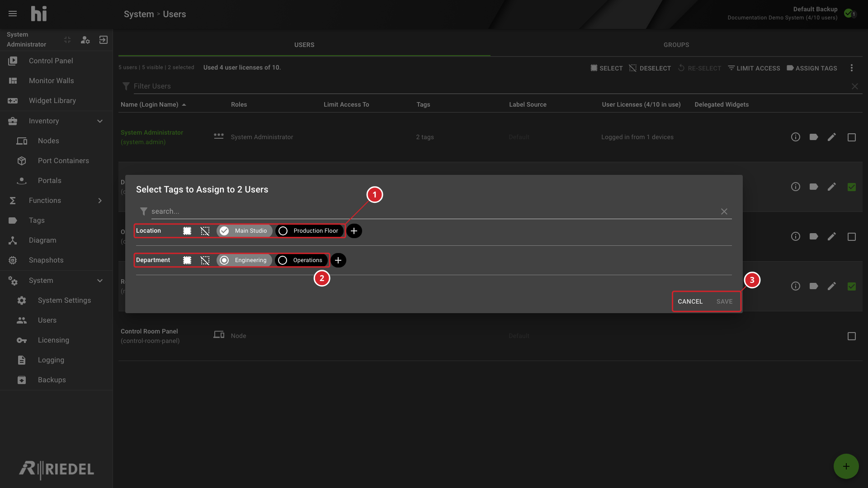Open Port Containers in the sidebar
Image resolution: width=868 pixels, height=488 pixels.
click(x=56, y=161)
